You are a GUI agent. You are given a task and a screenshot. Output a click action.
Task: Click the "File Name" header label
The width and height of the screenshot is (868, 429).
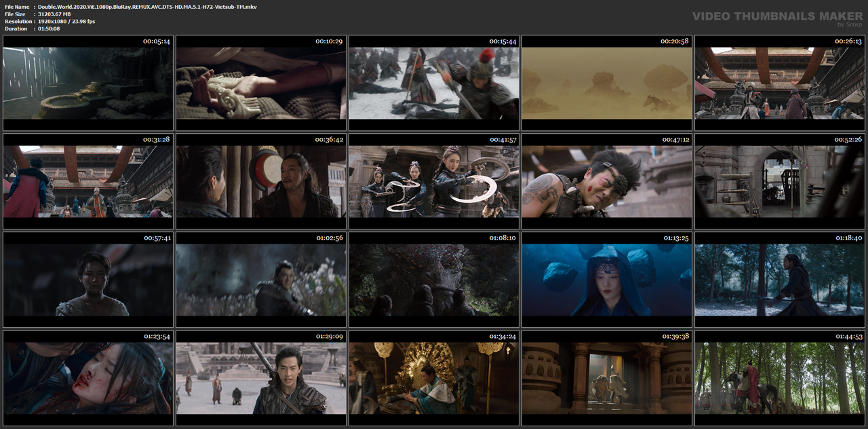pyautogui.click(x=16, y=7)
